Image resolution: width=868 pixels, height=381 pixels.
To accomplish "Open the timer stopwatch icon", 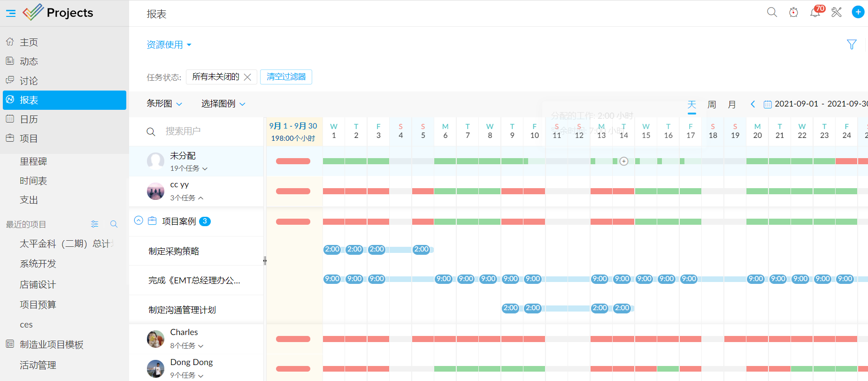I will click(x=793, y=12).
